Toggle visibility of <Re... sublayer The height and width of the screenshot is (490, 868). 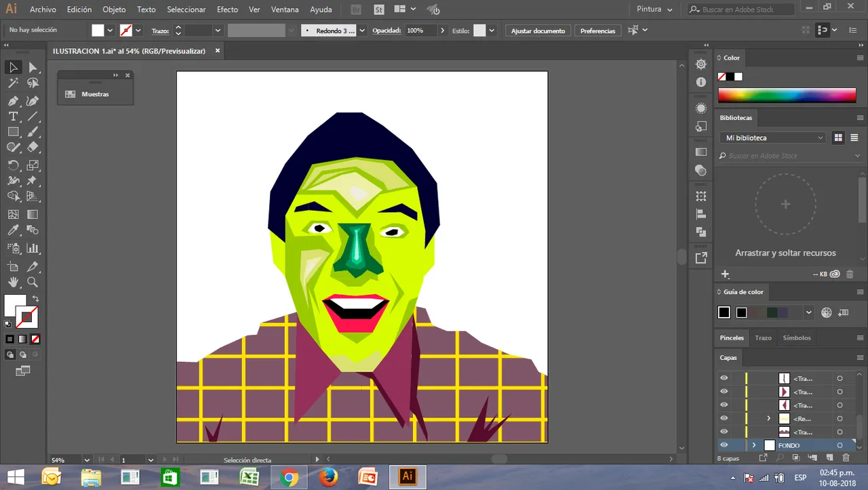pos(724,418)
